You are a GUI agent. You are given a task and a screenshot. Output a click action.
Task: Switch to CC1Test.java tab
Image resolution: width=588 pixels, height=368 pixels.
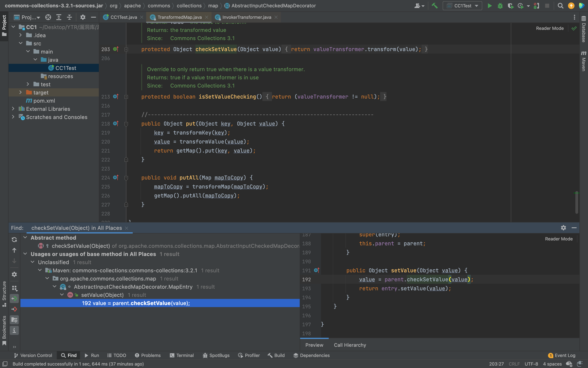pos(124,17)
